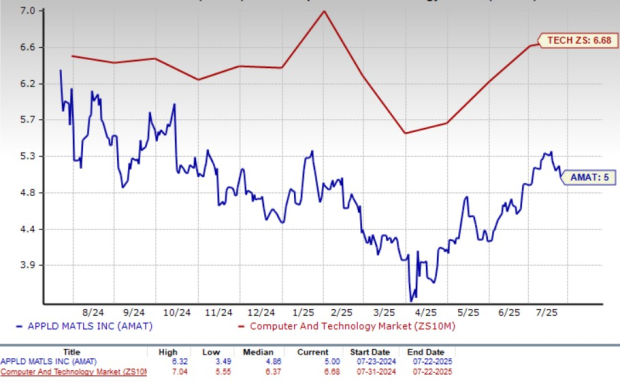This screenshot has width=620, height=390.
Task: Click the 10/24 x-axis label
Action: click(177, 312)
